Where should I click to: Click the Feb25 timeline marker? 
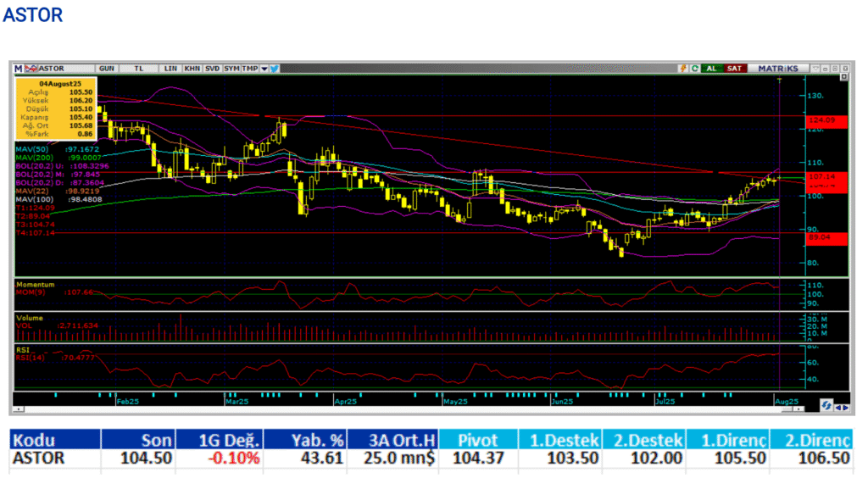click(x=128, y=402)
